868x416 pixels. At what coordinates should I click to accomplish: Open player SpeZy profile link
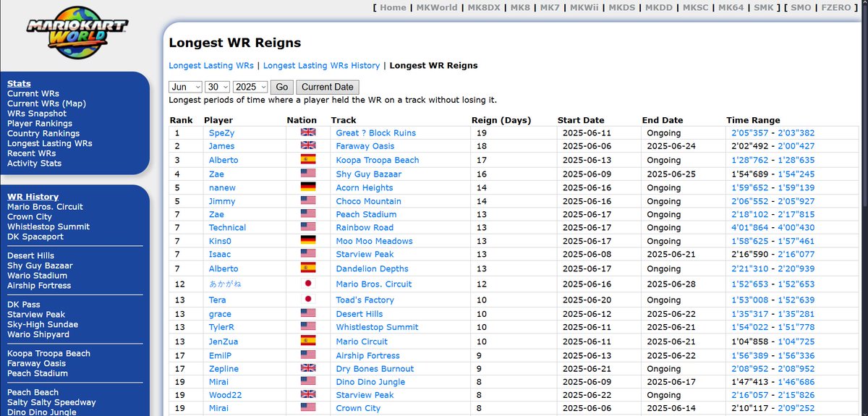point(221,133)
